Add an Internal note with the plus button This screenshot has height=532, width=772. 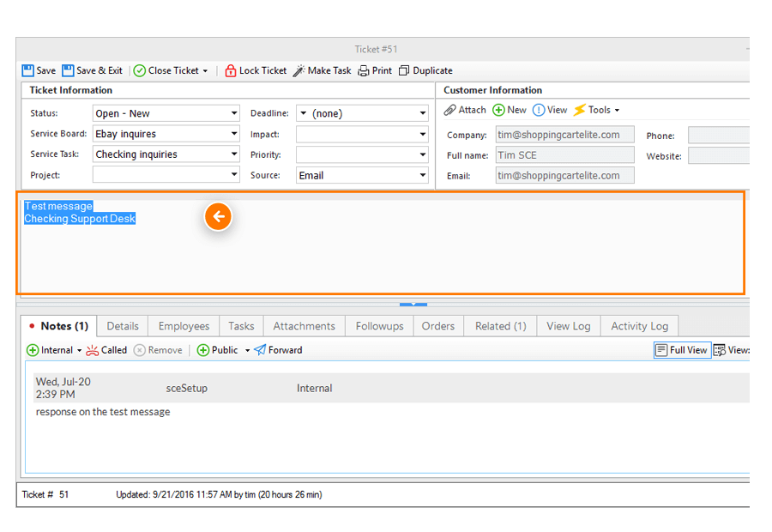click(49, 350)
